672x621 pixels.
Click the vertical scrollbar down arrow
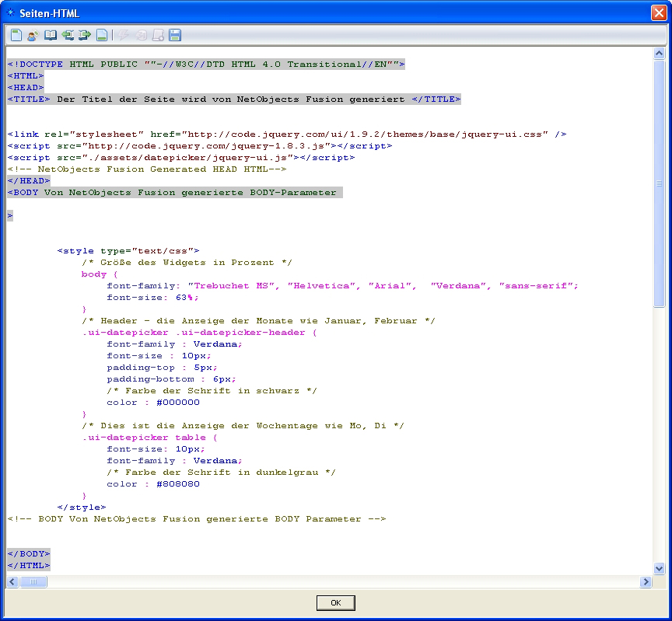pos(659,569)
